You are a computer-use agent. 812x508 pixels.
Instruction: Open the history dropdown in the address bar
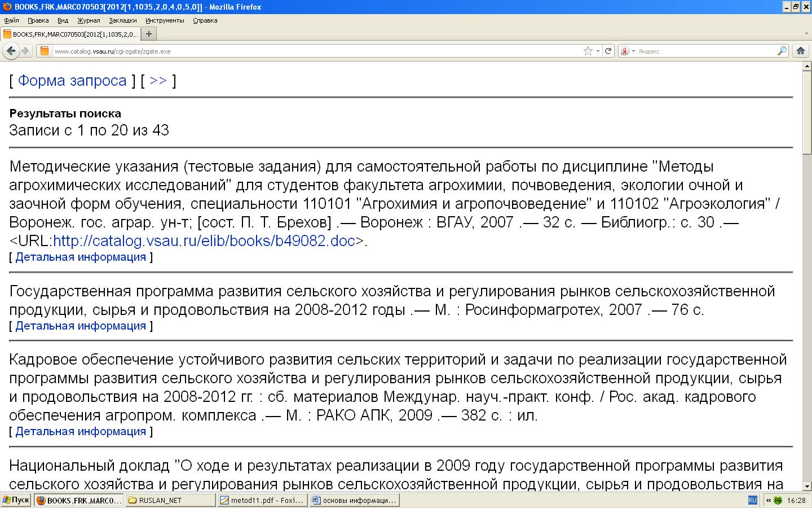point(598,51)
